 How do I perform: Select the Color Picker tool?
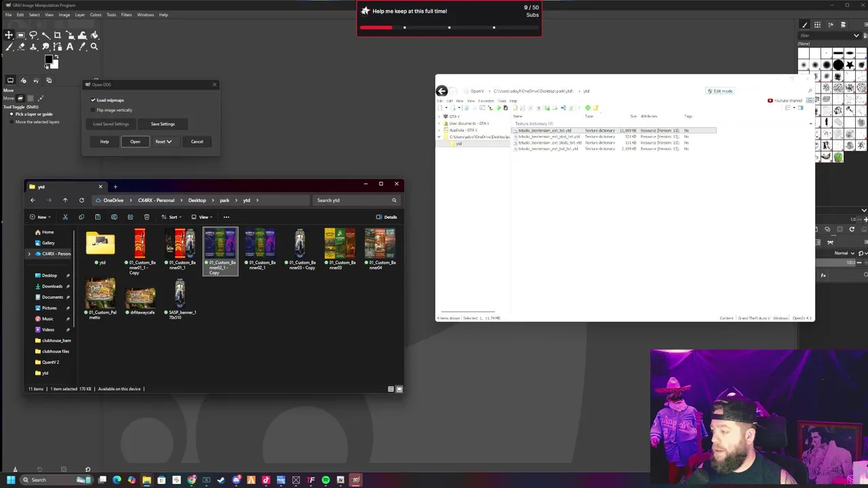click(82, 47)
